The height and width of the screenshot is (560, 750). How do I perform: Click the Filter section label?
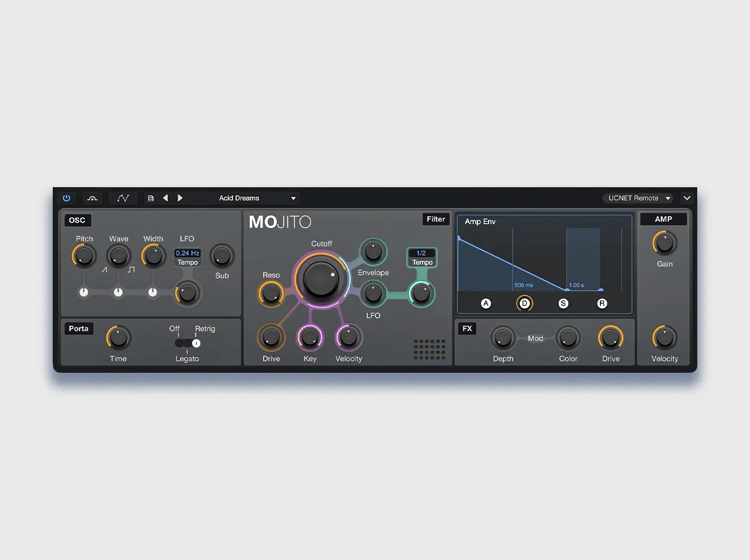436,219
